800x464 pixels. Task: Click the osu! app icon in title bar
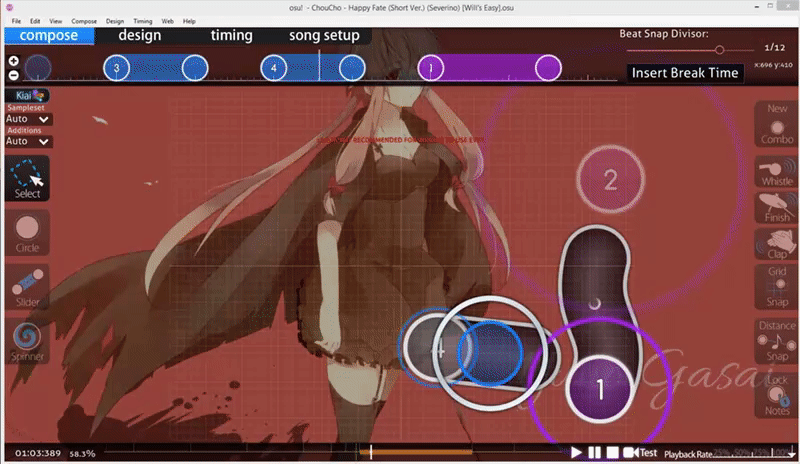(10, 8)
